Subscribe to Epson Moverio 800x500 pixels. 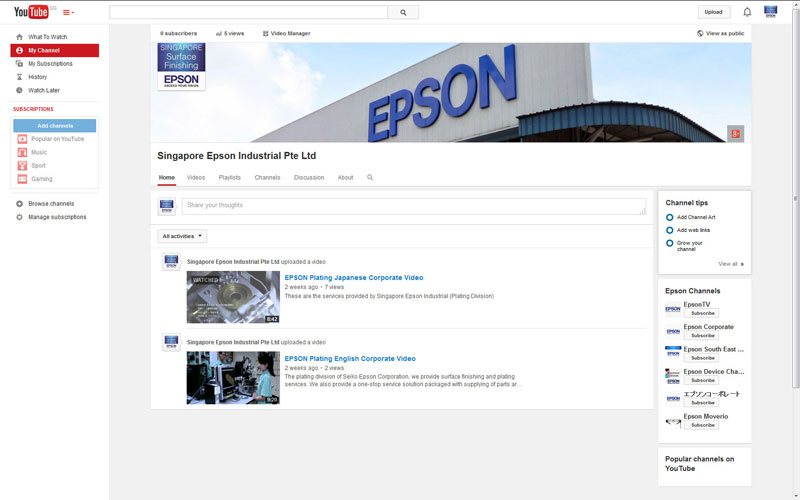(703, 426)
